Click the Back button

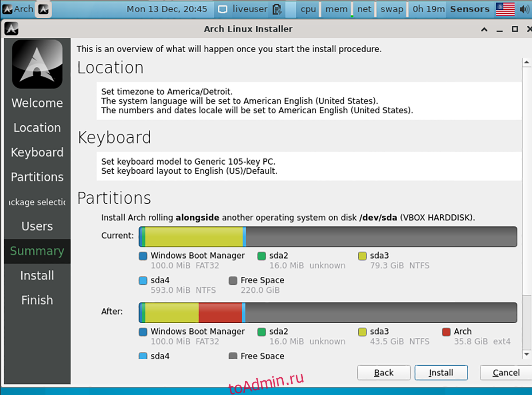384,373
